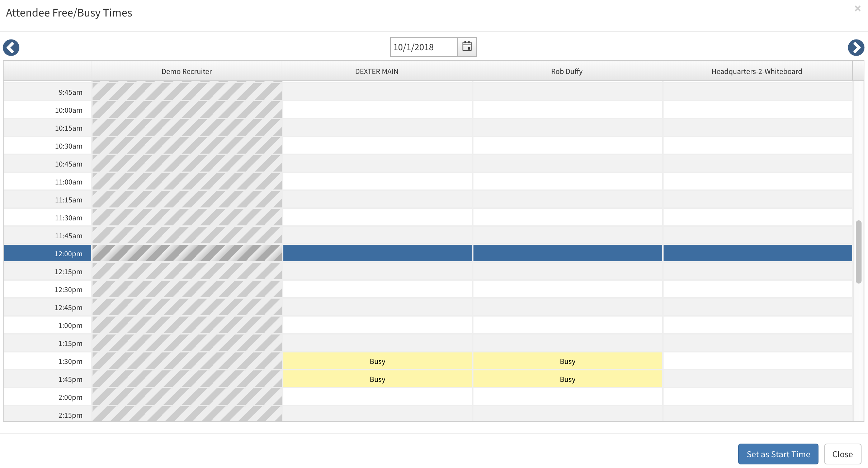Image resolution: width=868 pixels, height=468 pixels.
Task: Click the 10/1/2018 date field
Action: click(423, 47)
